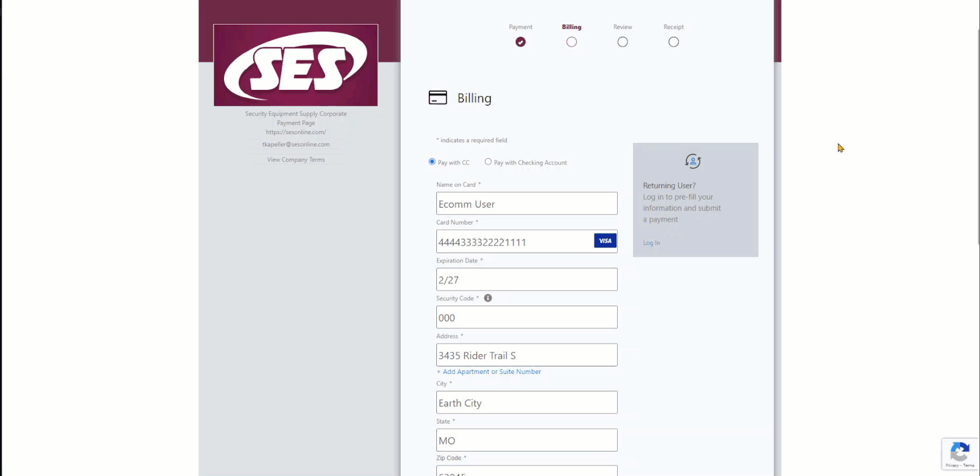Click the Name on Card field
This screenshot has width=980, height=476.
527,204
